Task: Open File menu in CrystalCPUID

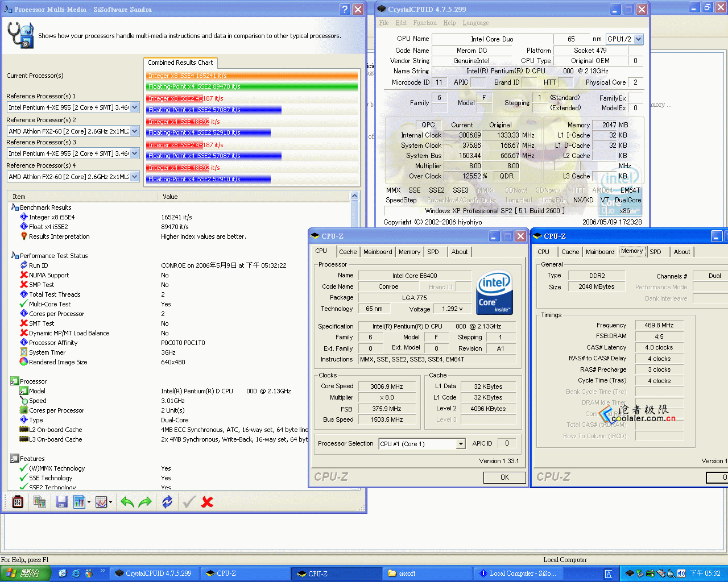Action: coord(384,23)
